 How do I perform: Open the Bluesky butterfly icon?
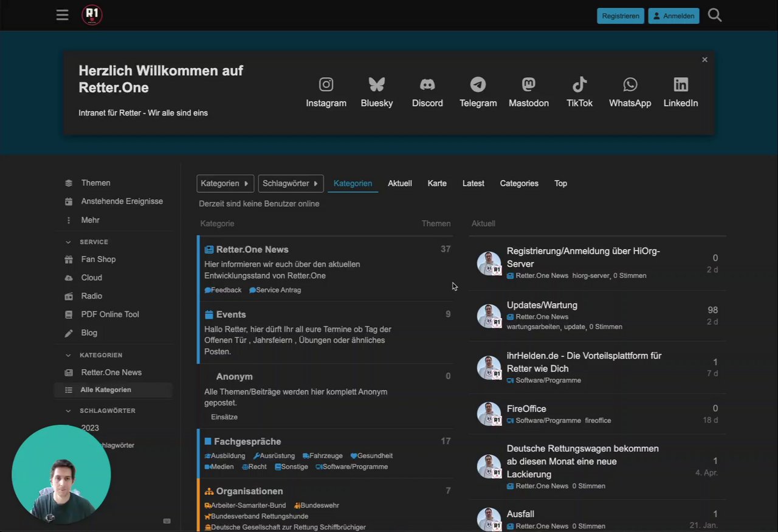point(377,85)
